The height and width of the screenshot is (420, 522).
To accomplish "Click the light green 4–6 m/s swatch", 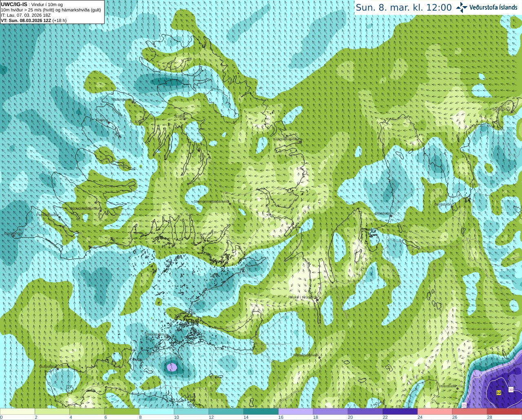I will click(x=87, y=411).
